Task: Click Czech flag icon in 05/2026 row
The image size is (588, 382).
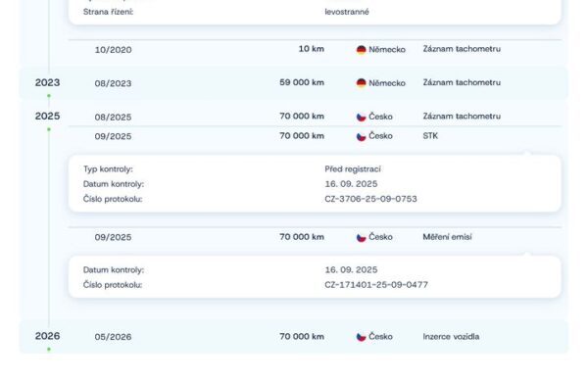Action: [361, 337]
